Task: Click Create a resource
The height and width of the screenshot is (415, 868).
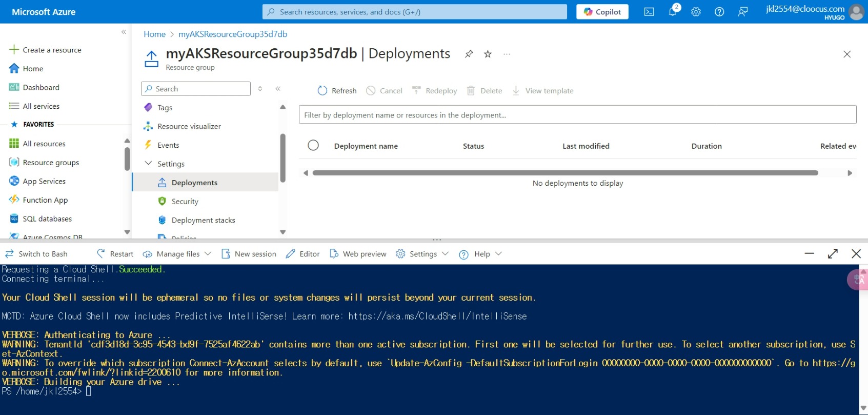Action: click(46, 50)
